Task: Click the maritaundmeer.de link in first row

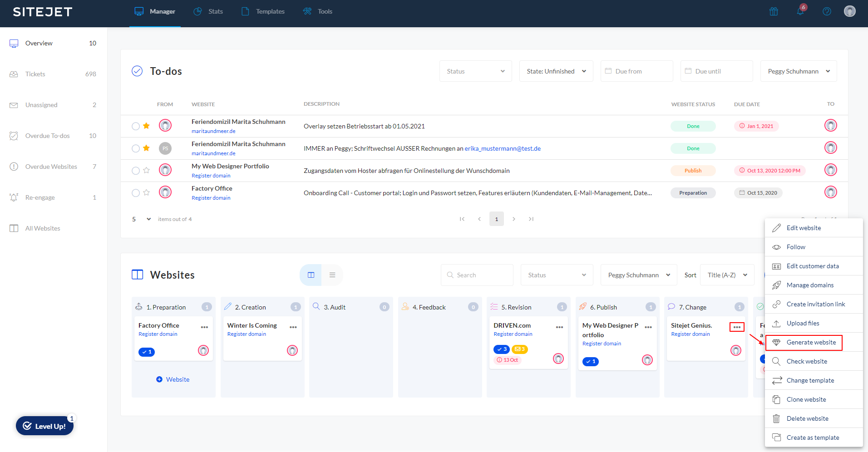Action: [213, 131]
